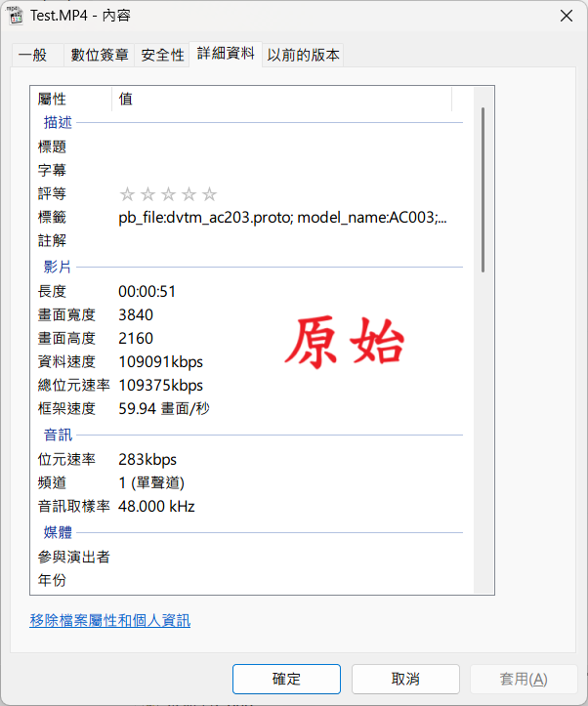Image resolution: width=588 pixels, height=706 pixels.
Task: Select the 畫面高度 value 2160
Action: [x=136, y=339]
